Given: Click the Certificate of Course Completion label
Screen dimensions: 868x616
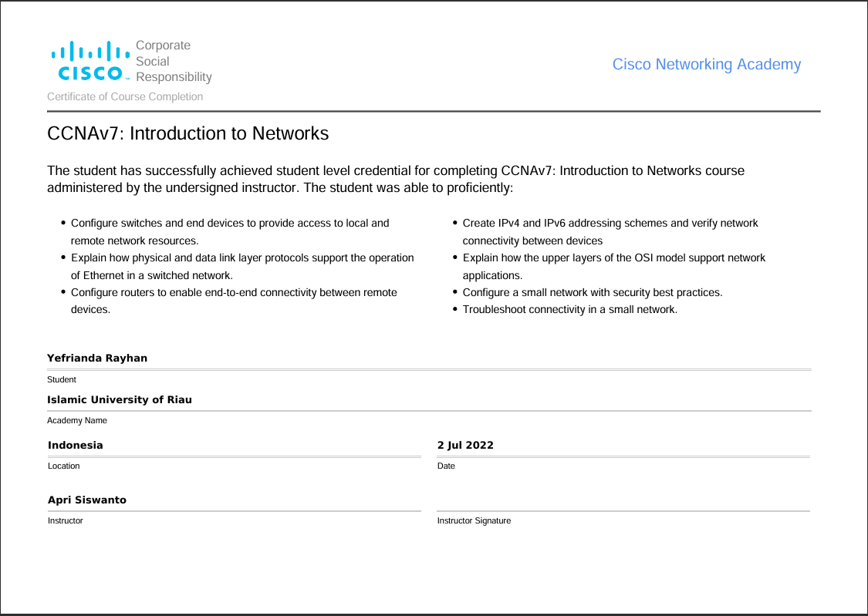Looking at the screenshot, I should tap(125, 97).
